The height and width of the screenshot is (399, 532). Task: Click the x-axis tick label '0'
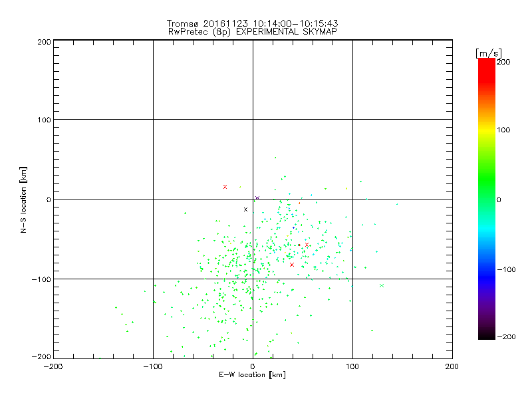253,367
